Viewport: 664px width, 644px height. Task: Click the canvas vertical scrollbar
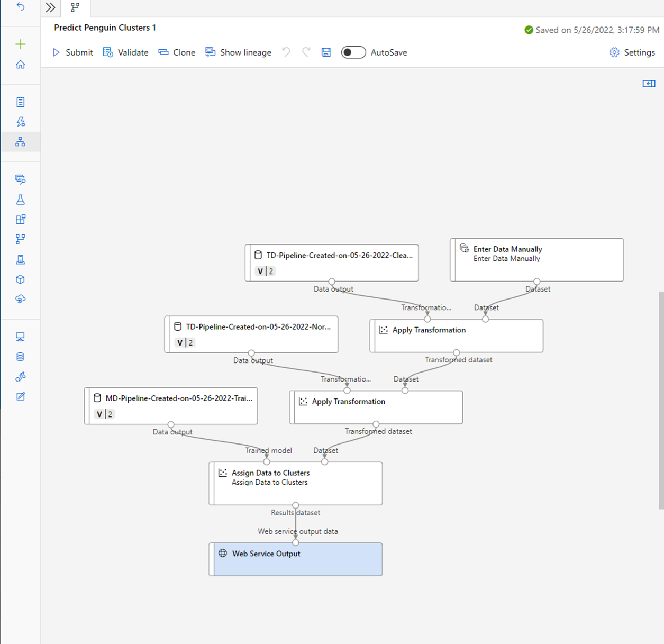click(x=661, y=400)
